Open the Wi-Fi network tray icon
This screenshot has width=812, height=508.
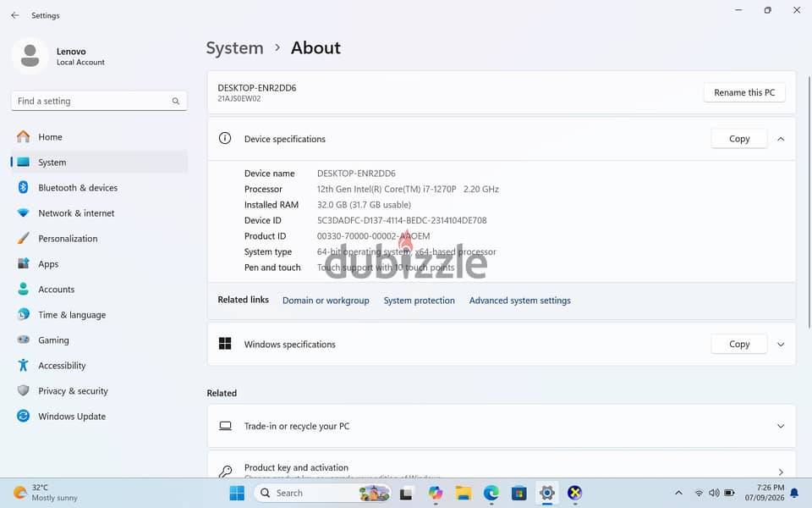699,493
